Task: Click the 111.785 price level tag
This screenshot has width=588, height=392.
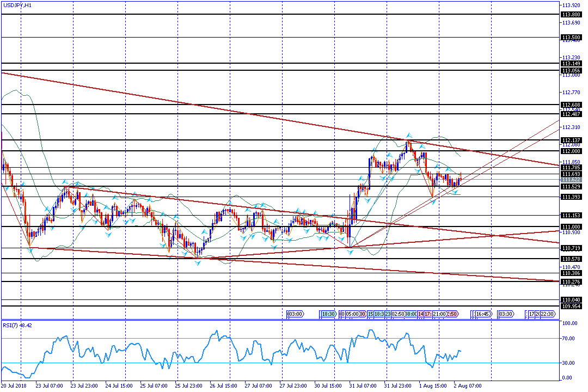Action: [x=571, y=168]
